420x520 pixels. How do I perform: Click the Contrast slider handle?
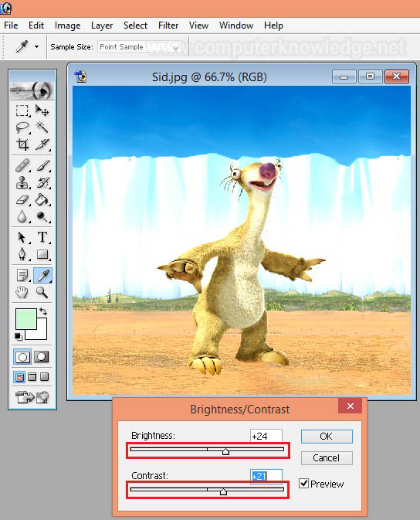[223, 491]
